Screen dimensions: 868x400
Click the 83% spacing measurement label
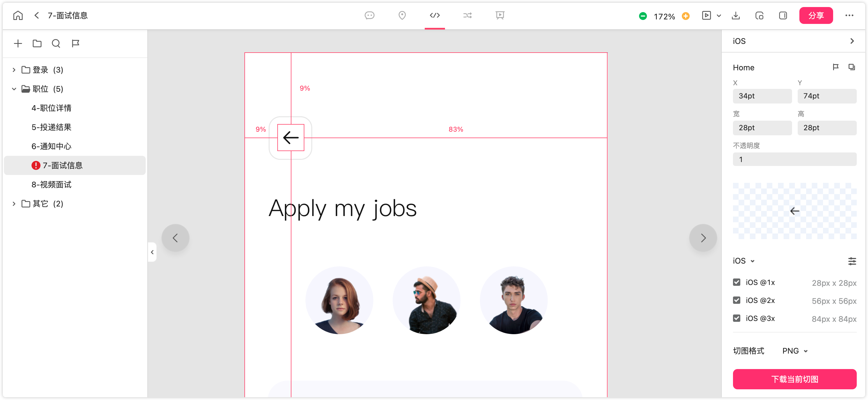coord(456,129)
